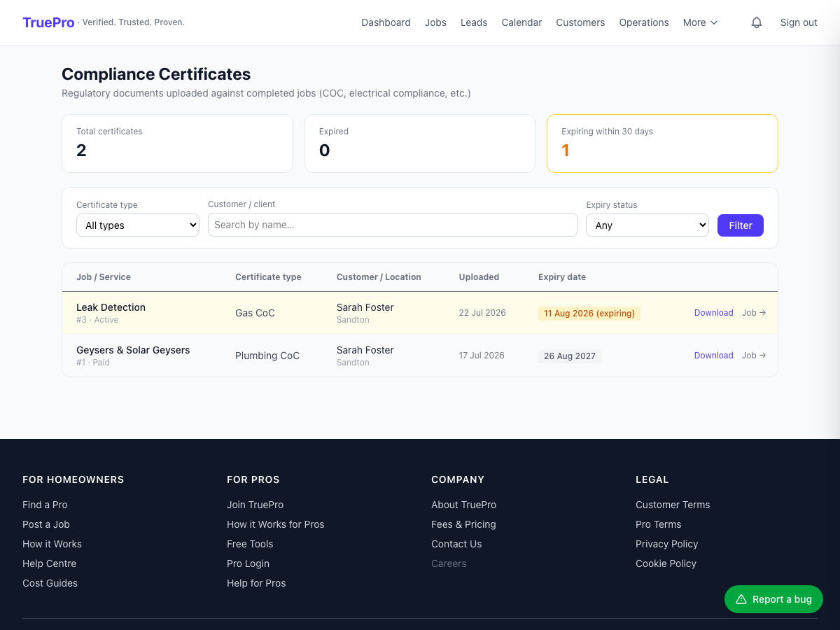The width and height of the screenshot is (840, 630).
Task: Select the Total certificates card
Action: coord(177,143)
